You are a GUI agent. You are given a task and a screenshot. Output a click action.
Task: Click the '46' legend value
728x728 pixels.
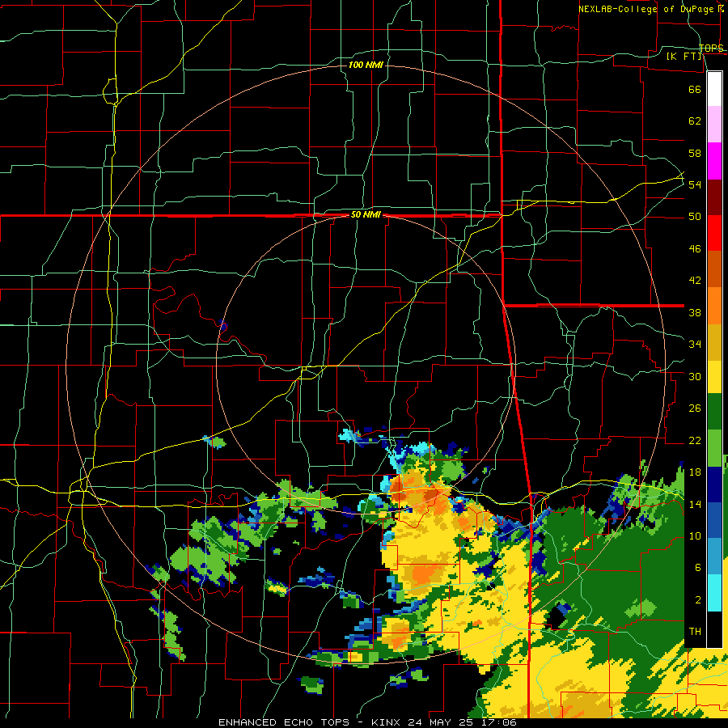click(x=695, y=249)
